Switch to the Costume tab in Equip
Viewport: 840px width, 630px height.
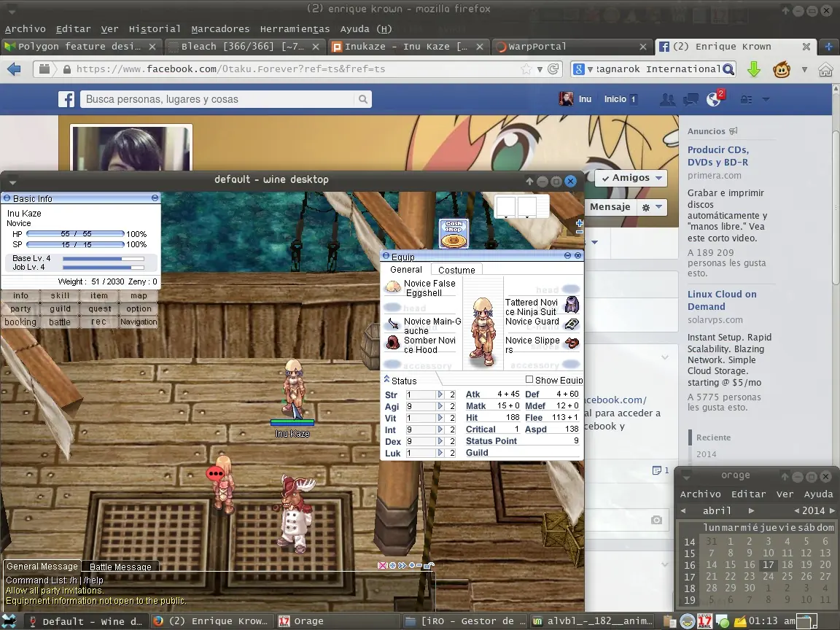tap(456, 270)
